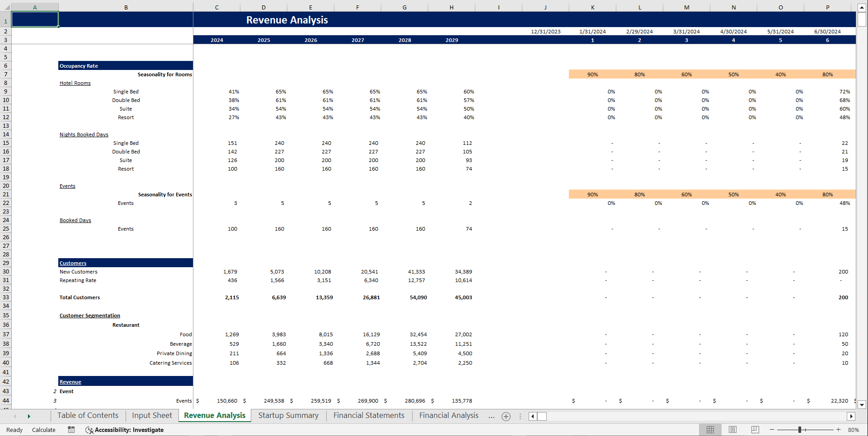Click the right arrow on horizontal scrollbar
This screenshot has height=436, width=868.
[851, 416]
